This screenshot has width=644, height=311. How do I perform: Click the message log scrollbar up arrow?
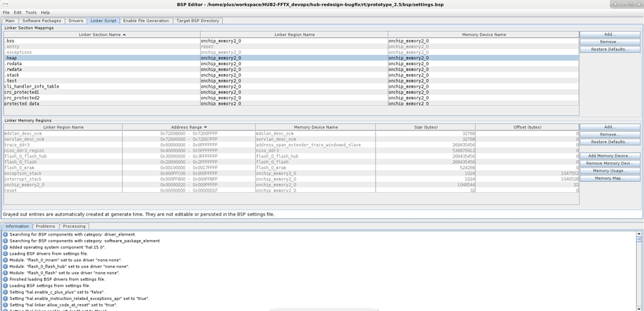639,234
